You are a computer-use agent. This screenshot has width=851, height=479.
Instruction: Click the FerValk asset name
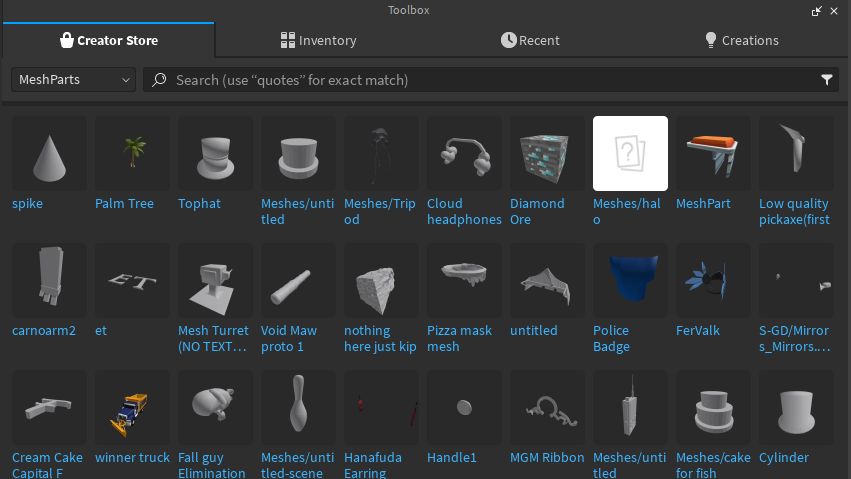698,330
